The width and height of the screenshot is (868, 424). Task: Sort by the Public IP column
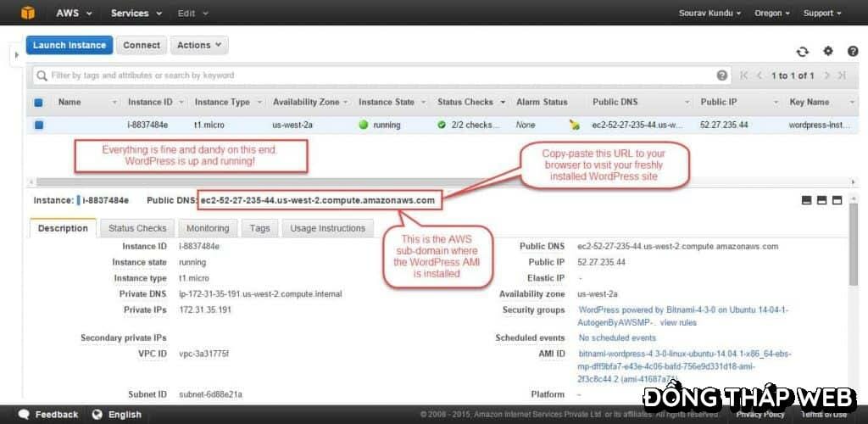pos(718,102)
